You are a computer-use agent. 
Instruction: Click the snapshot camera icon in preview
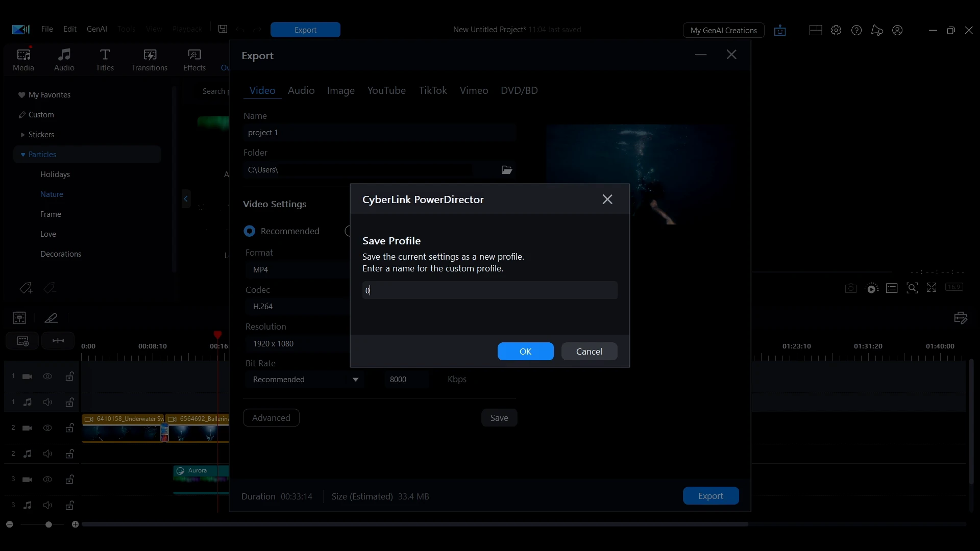(x=851, y=288)
